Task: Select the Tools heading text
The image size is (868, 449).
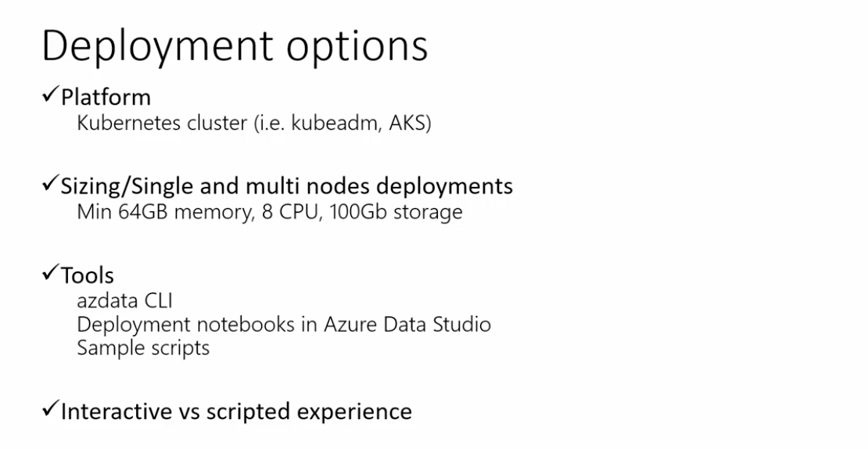Action: pos(88,275)
